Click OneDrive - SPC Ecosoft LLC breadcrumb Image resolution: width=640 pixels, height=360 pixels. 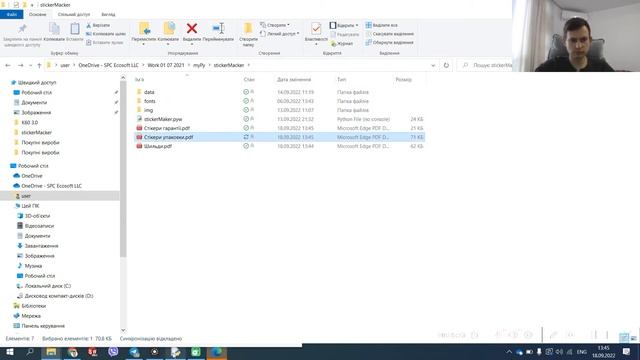(x=109, y=65)
